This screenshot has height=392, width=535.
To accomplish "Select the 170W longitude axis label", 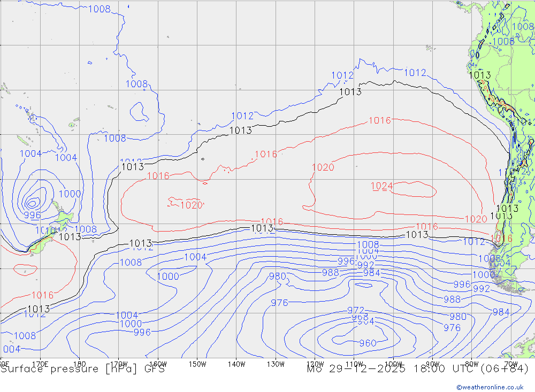I will pos(119,364).
